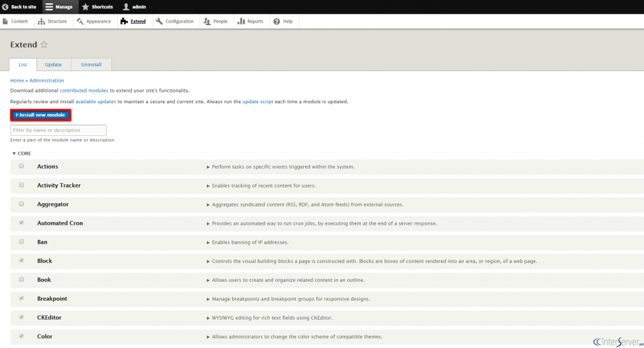Expand the Book module description triangle

pyautogui.click(x=208, y=280)
